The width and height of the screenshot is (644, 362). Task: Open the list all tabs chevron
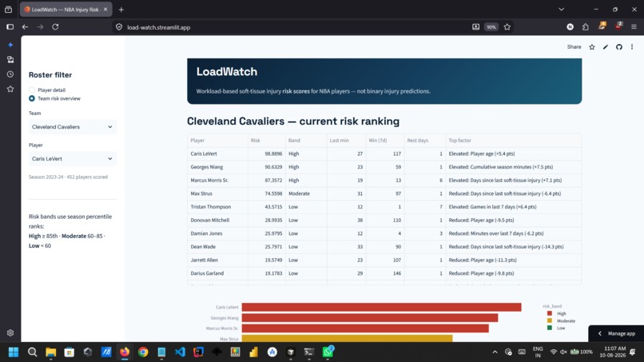coord(561,9)
